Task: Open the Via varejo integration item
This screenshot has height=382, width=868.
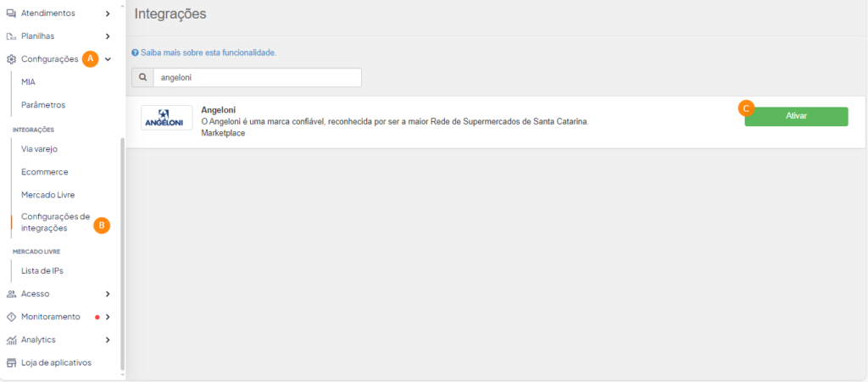Action: (x=39, y=149)
